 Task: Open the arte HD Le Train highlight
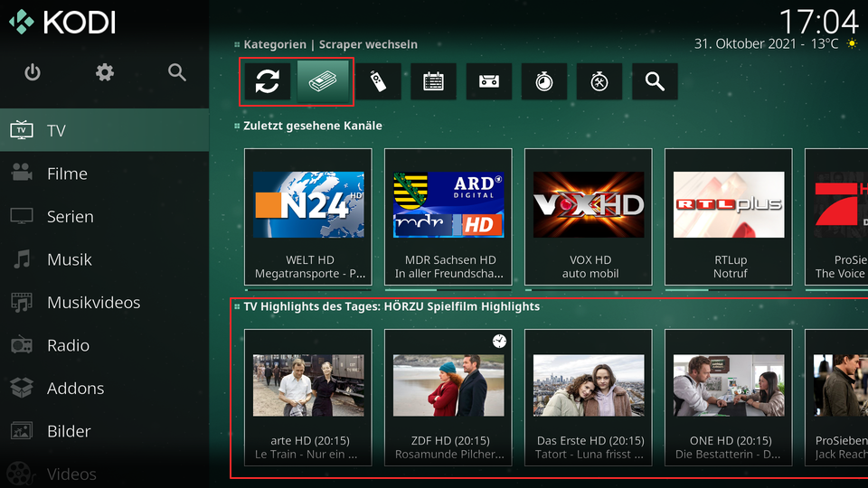[x=308, y=398]
